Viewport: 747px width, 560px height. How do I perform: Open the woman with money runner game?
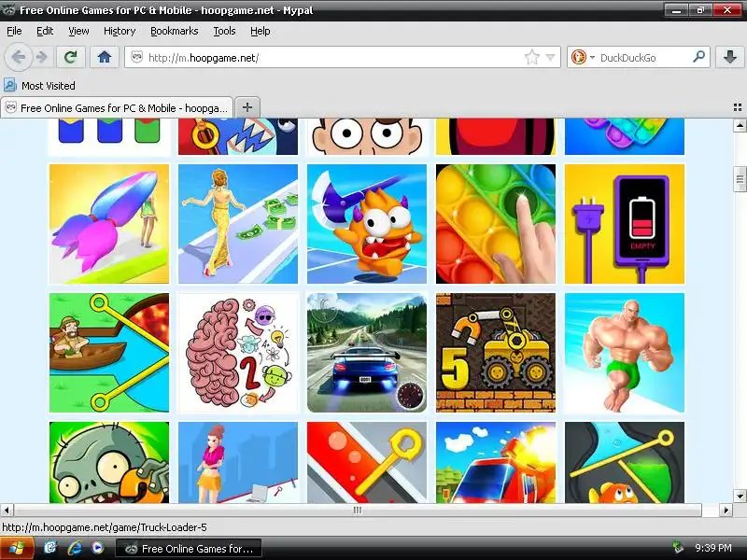click(x=238, y=224)
